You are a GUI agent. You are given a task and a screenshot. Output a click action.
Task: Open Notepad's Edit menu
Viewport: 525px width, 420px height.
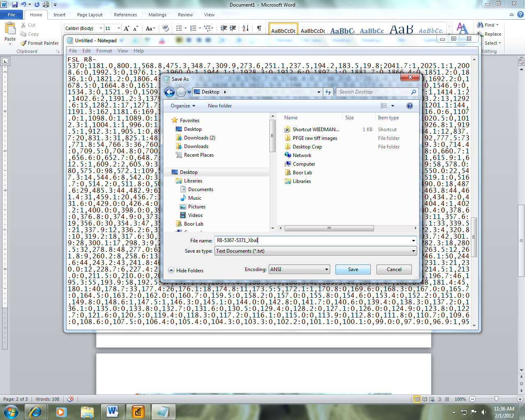click(x=87, y=51)
